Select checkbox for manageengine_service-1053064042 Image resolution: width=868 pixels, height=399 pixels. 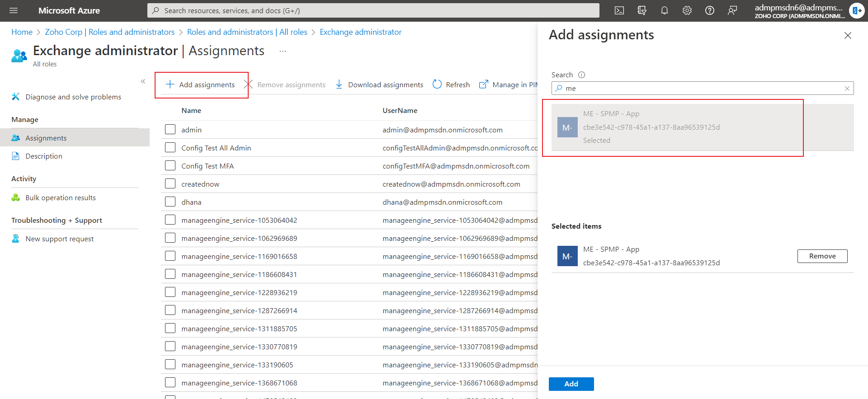coord(170,220)
